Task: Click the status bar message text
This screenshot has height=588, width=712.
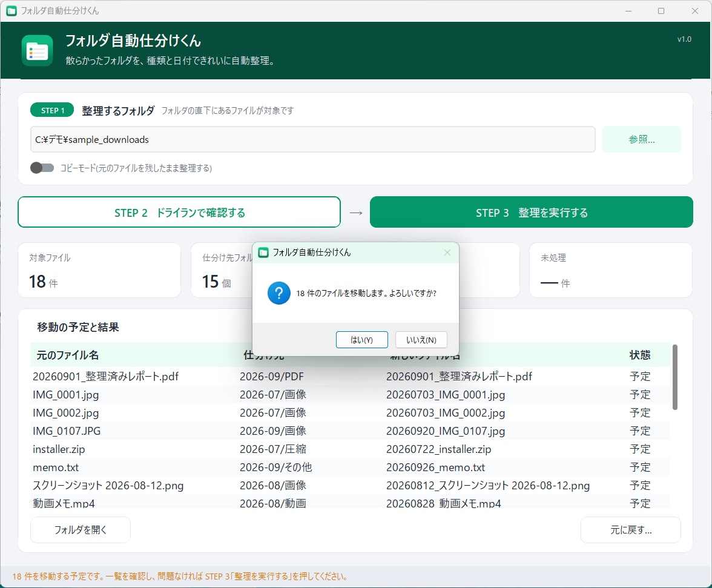Action: pyautogui.click(x=181, y=576)
